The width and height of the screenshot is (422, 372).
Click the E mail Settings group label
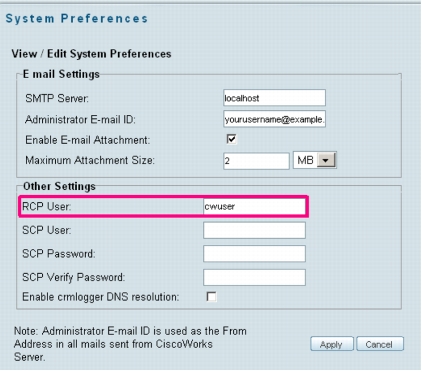coord(61,74)
